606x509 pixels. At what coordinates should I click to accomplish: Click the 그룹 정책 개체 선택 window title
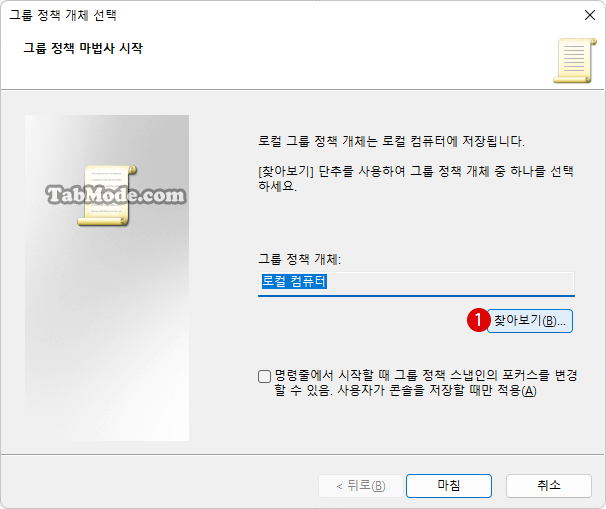point(63,15)
